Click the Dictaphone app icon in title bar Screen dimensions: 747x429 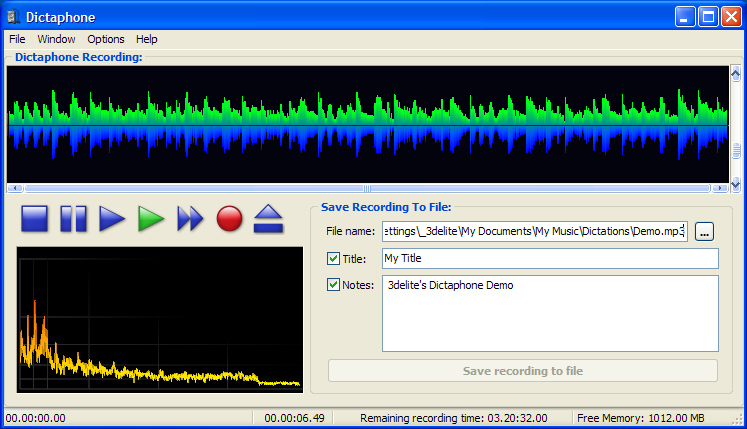pyautogui.click(x=13, y=17)
